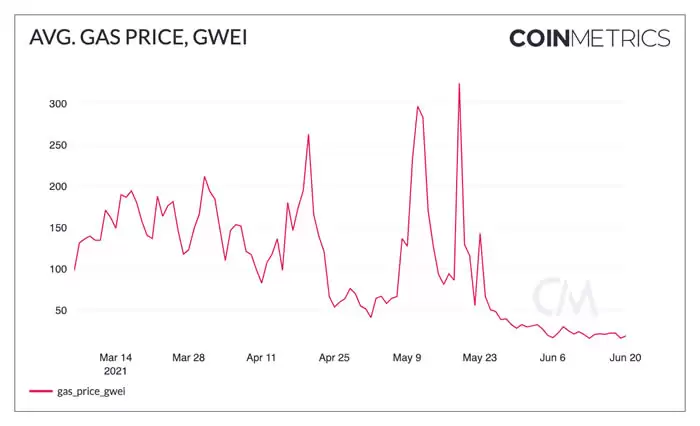Screen dimensions: 700x426
Task: Click the Mar 14 date label
Action: [x=116, y=357]
